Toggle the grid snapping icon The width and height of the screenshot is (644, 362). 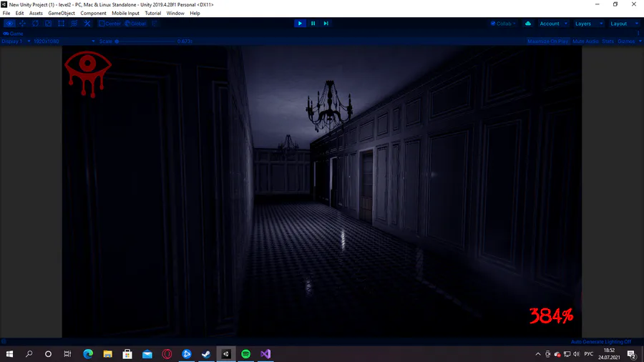tap(155, 24)
